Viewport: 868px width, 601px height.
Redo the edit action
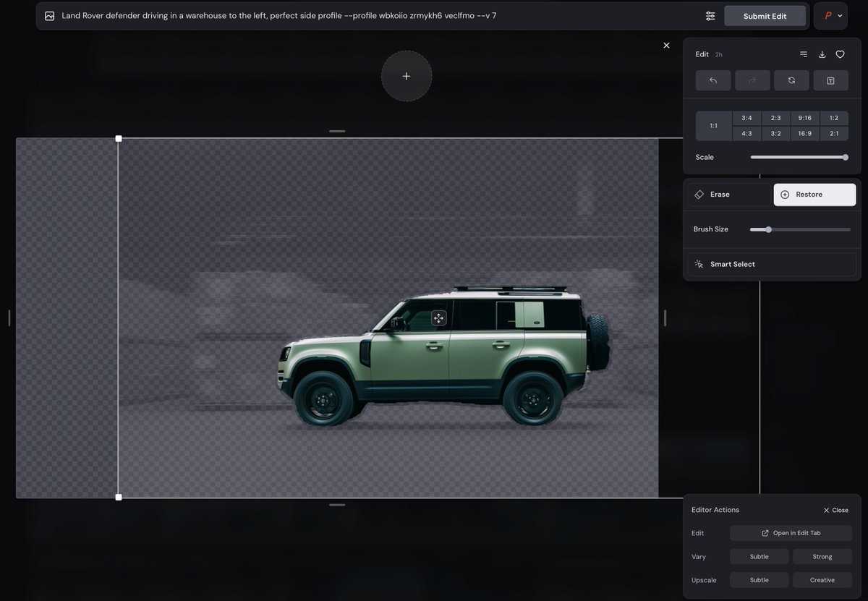(752, 80)
